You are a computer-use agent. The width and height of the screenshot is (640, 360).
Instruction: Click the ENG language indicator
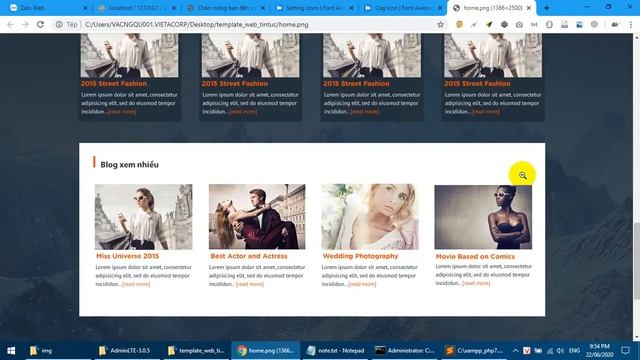coord(574,351)
